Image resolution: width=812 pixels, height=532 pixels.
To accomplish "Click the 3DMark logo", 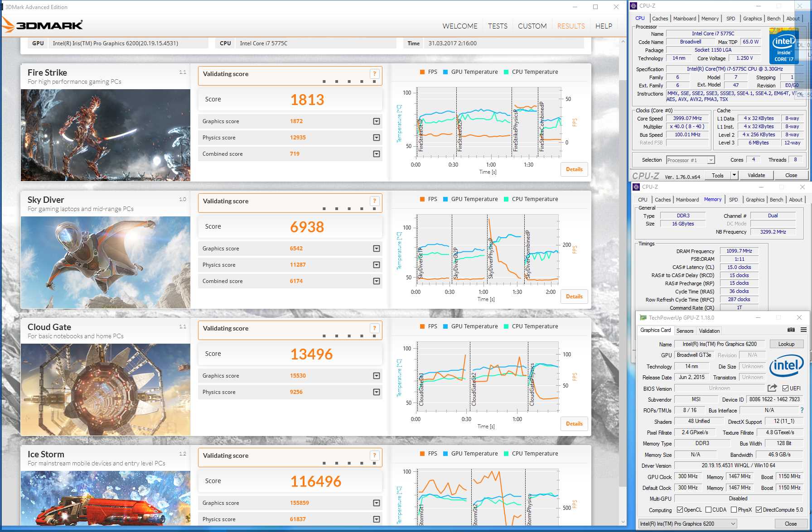I will [x=43, y=25].
